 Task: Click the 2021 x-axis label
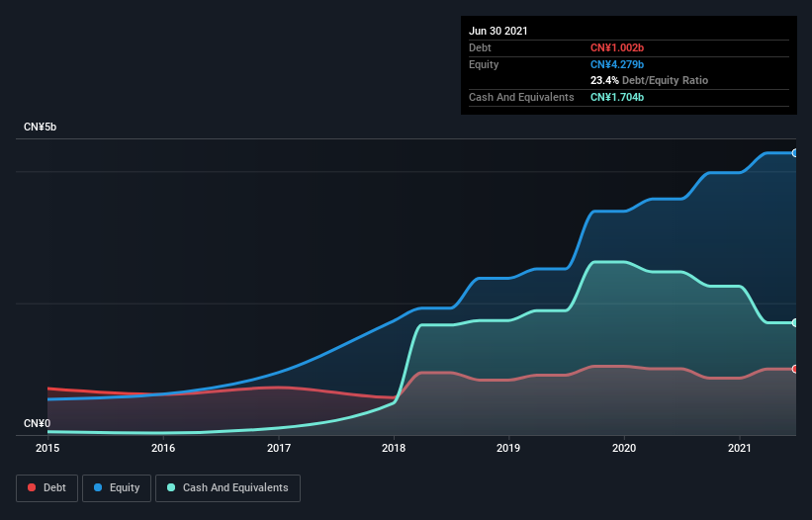(740, 448)
